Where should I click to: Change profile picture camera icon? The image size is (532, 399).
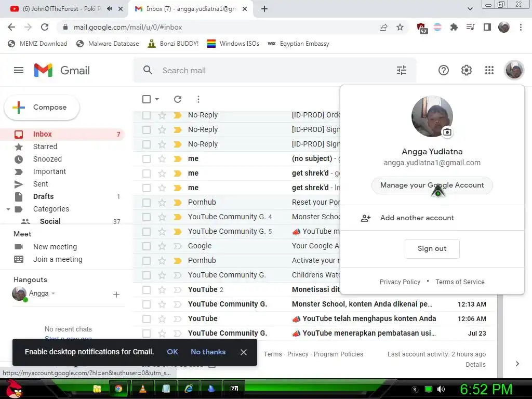(x=447, y=132)
